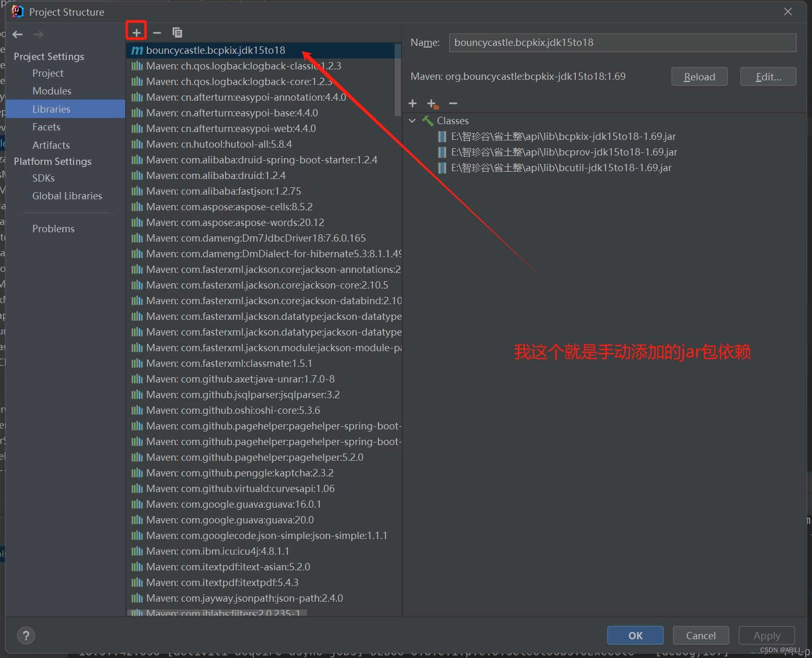Click the attach jar directories icon

click(432, 103)
